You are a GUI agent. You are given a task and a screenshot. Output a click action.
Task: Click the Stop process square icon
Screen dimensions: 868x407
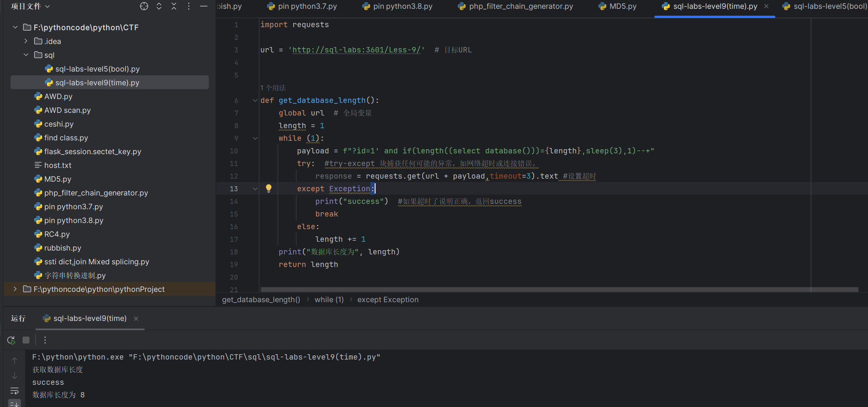pyautogui.click(x=26, y=340)
